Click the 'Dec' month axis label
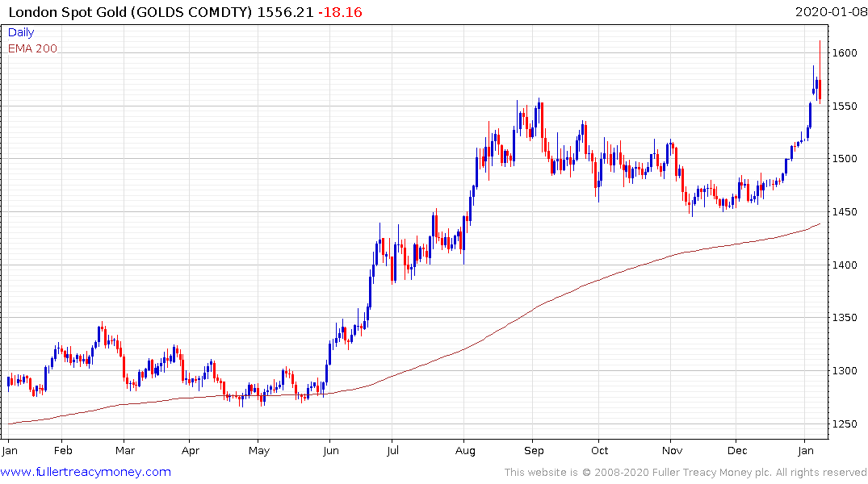868x484 pixels. 737,450
